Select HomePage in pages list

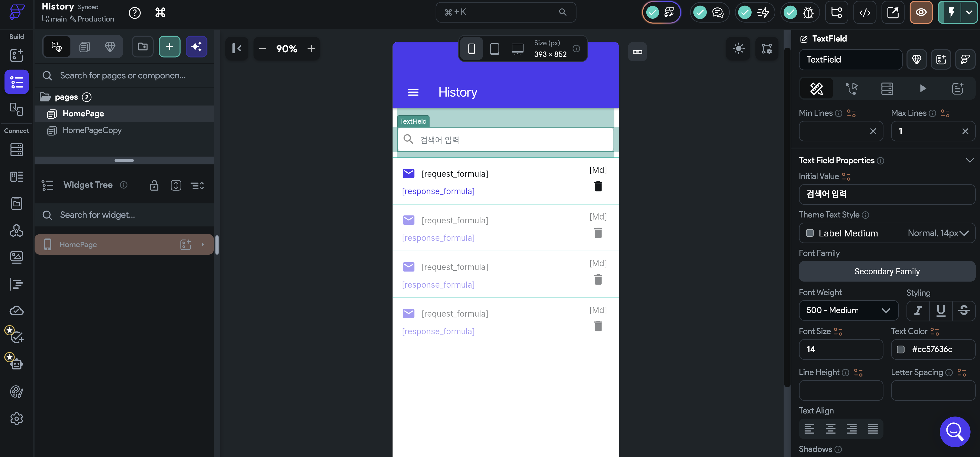coord(124,114)
